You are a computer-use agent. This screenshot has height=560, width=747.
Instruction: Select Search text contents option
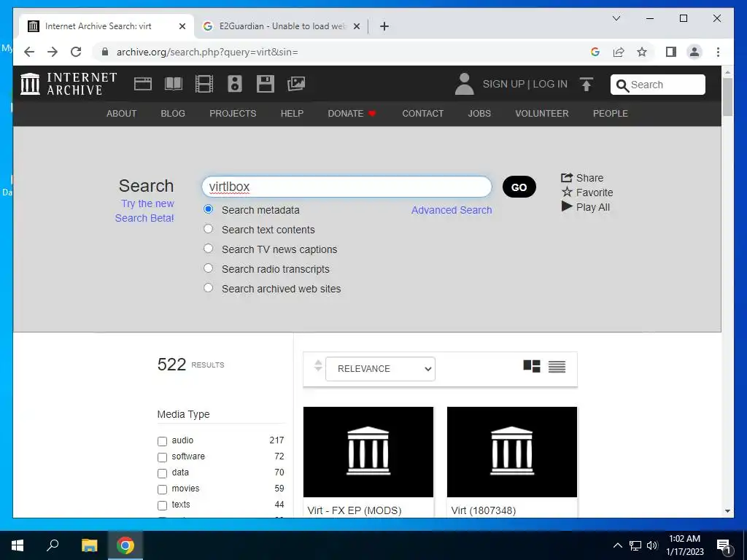tap(208, 228)
